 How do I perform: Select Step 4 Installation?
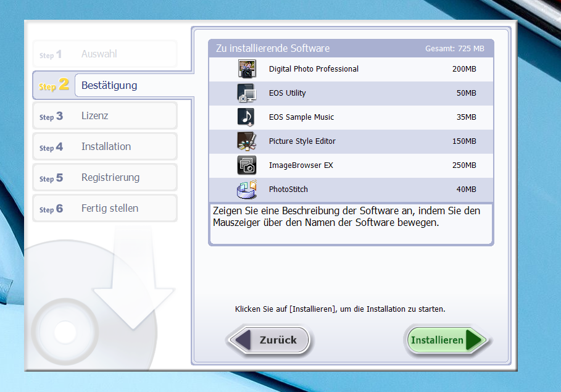[x=105, y=146]
